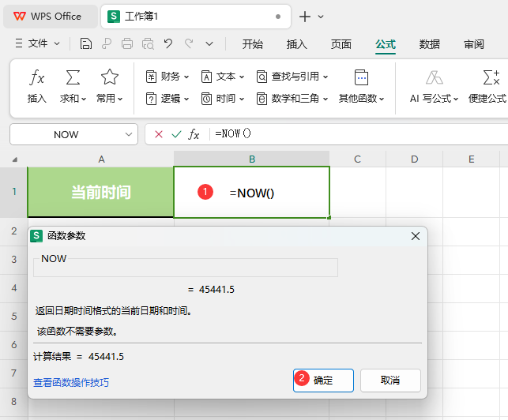Click the AutoSum sigma icon
The width and height of the screenshot is (508, 420).
[73, 78]
